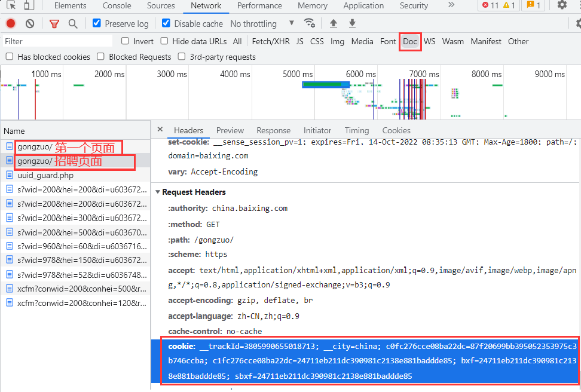Screen dimensions: 581x392
Task: Toggle device toolbar icon
Action: coord(28,5)
